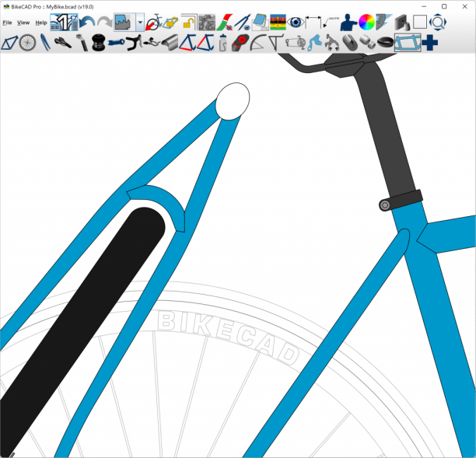Open the aero bar rider icon
This screenshot has height=458, width=476.
(152, 43)
